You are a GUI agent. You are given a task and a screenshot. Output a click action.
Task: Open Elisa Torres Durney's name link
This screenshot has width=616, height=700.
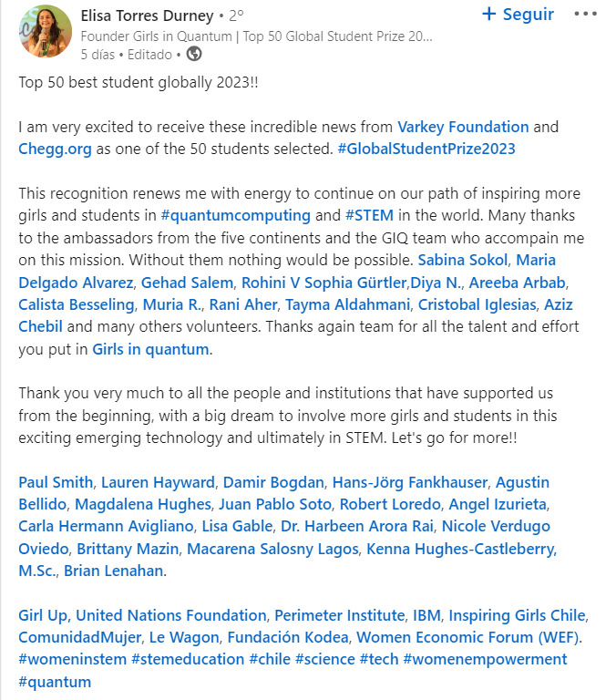click(147, 15)
